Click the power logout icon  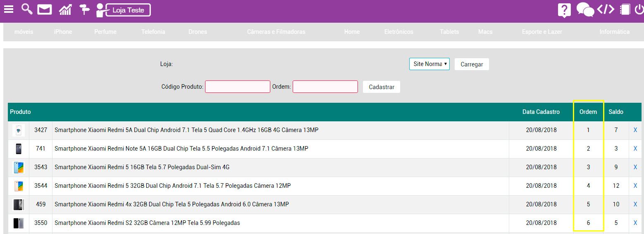click(x=639, y=9)
